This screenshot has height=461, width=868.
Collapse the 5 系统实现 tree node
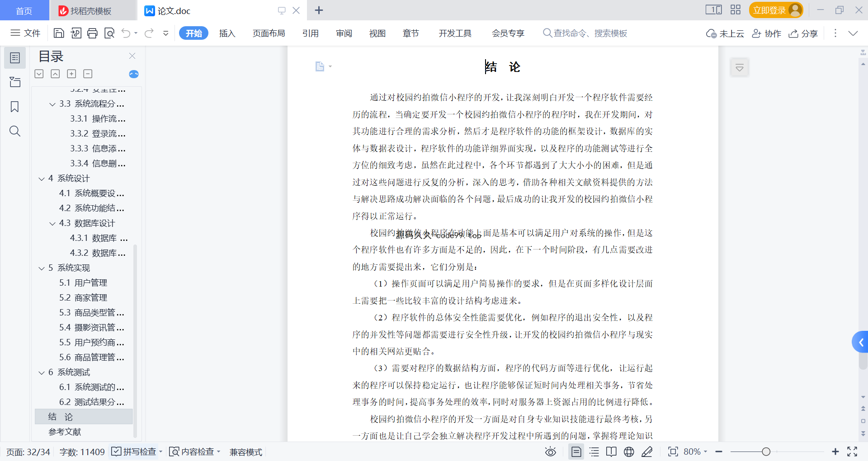pyautogui.click(x=42, y=268)
